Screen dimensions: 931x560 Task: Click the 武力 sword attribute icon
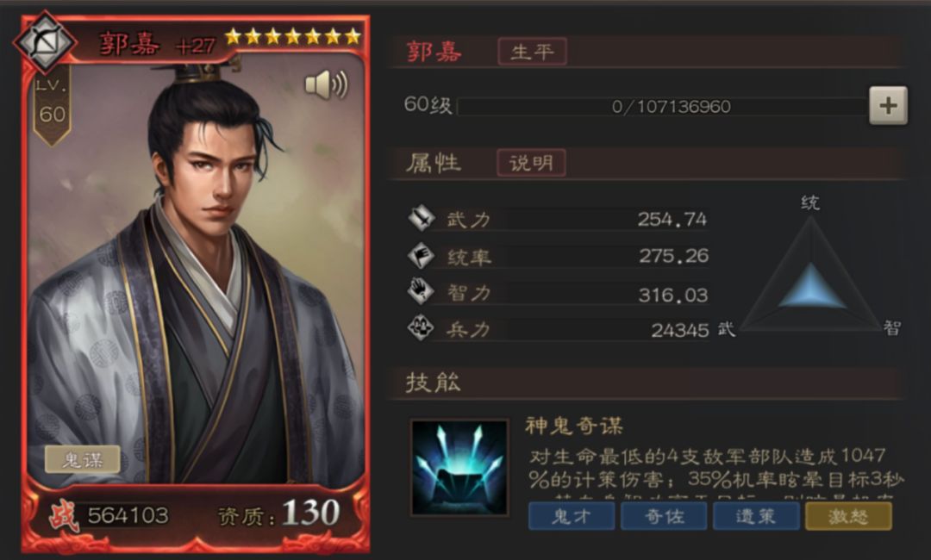tap(422, 218)
